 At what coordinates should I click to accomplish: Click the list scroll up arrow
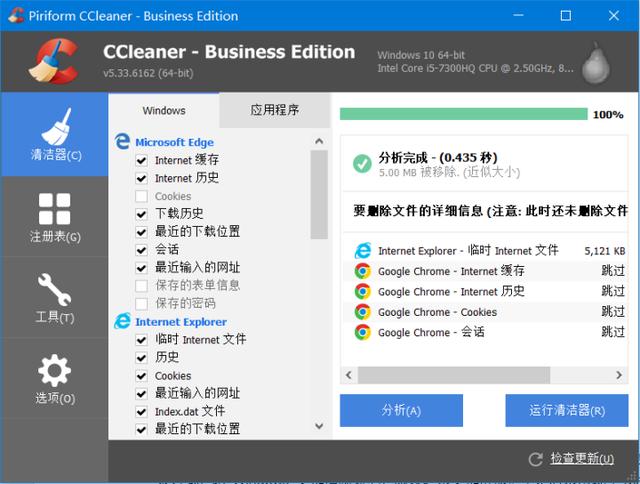click(319, 141)
